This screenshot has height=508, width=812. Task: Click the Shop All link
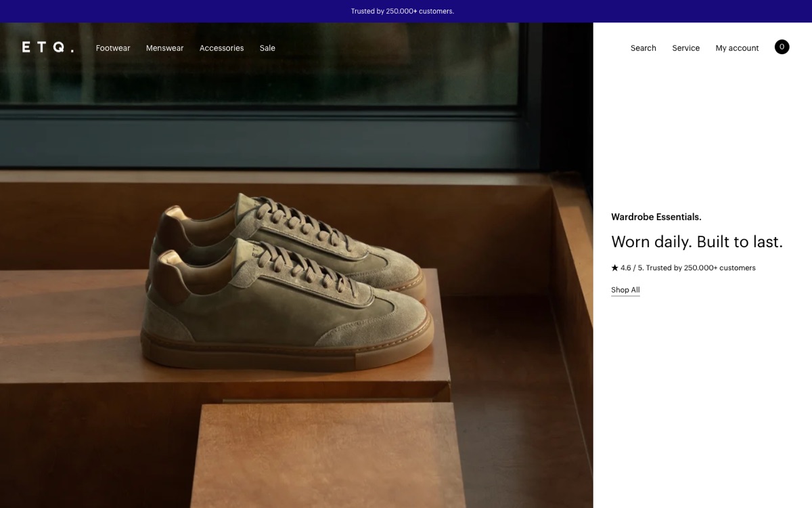click(x=625, y=290)
